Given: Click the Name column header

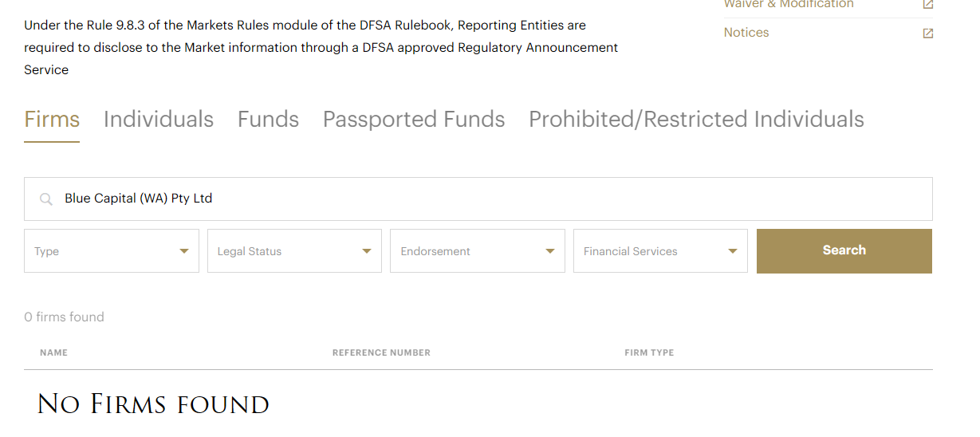Looking at the screenshot, I should (x=53, y=352).
